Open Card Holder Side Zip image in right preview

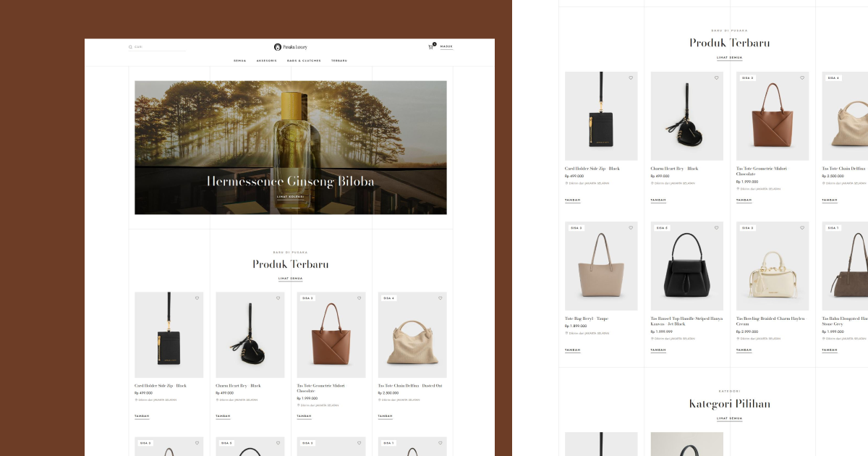[x=601, y=116]
